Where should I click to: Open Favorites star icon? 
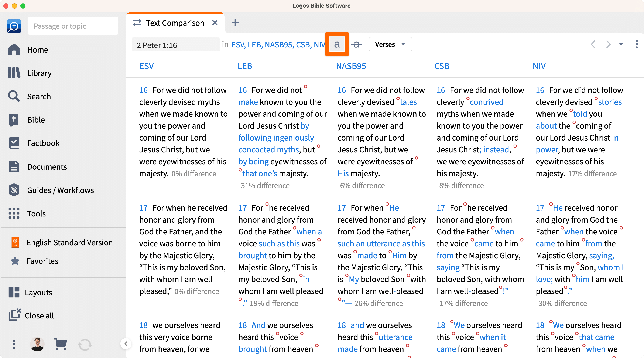[x=15, y=261]
